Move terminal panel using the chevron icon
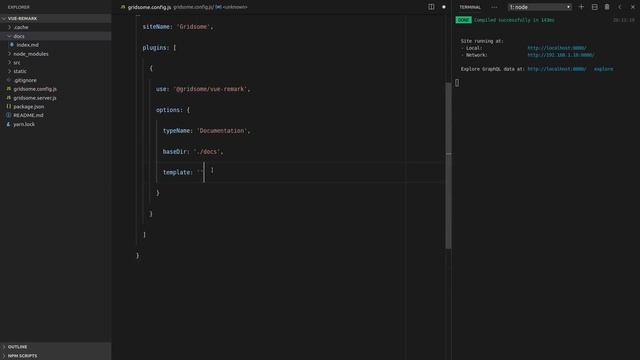Screen dimensions: 640x360 620,7
